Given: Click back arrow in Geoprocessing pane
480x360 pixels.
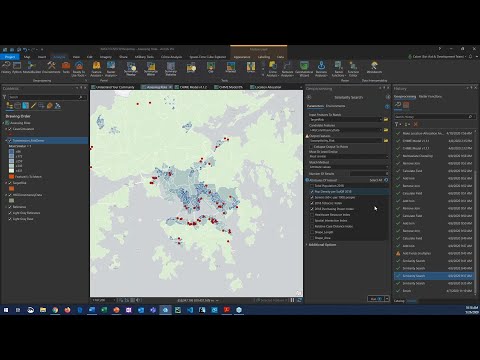Looking at the screenshot, I should click(x=309, y=97).
